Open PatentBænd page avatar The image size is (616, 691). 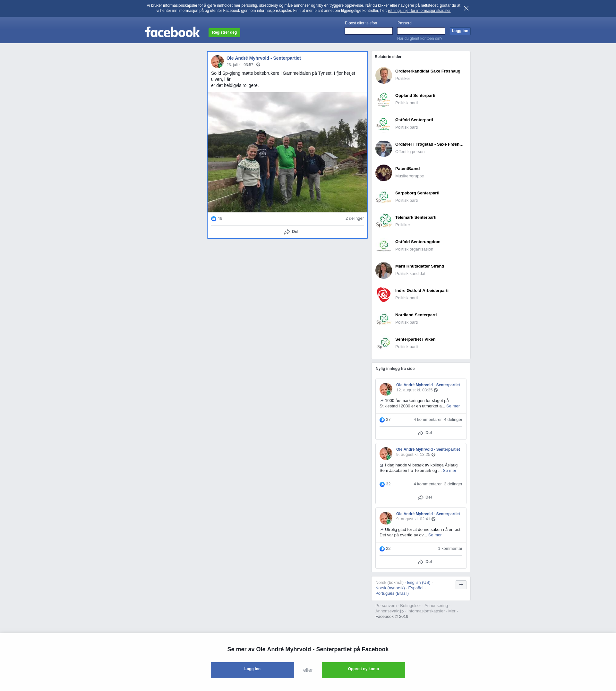383,173
